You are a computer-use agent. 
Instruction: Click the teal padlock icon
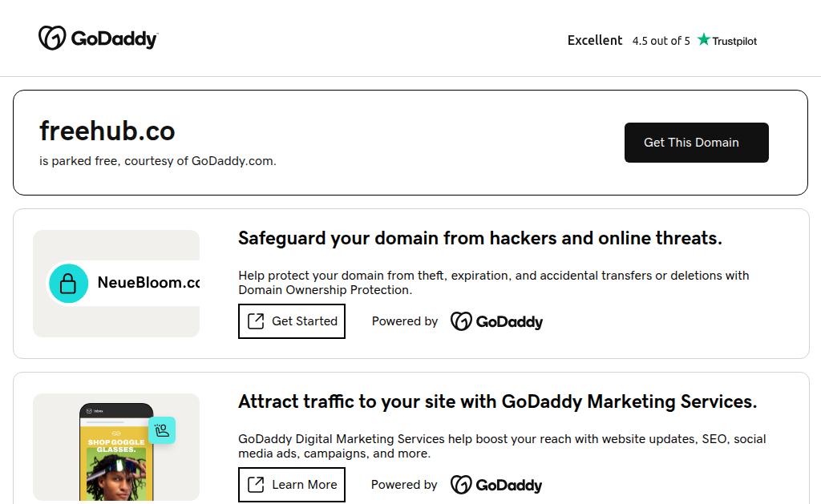pos(68,284)
